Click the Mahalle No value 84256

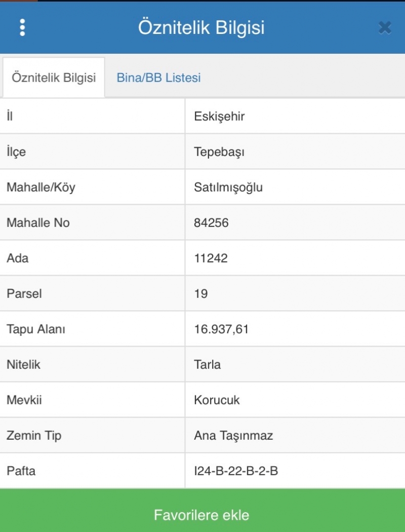211,222
